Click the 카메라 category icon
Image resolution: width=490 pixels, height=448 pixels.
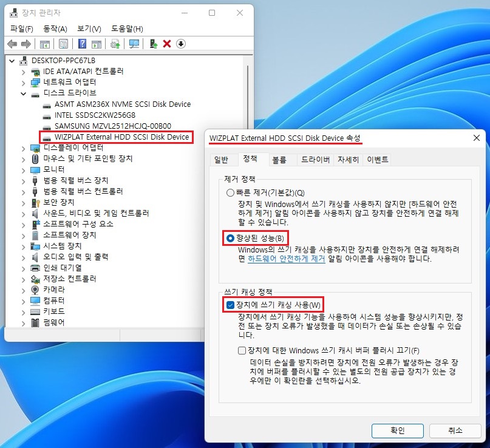point(35,290)
